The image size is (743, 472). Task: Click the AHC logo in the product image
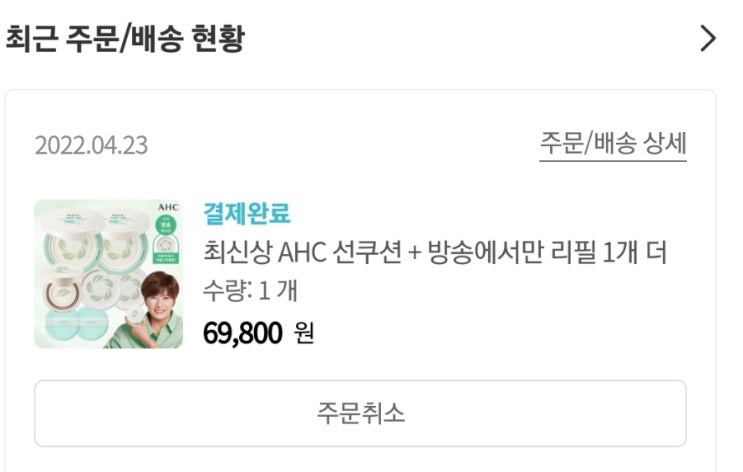(x=168, y=208)
